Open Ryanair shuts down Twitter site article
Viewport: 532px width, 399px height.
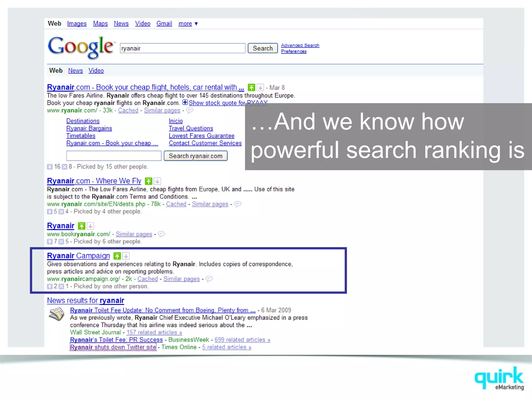pos(113,347)
